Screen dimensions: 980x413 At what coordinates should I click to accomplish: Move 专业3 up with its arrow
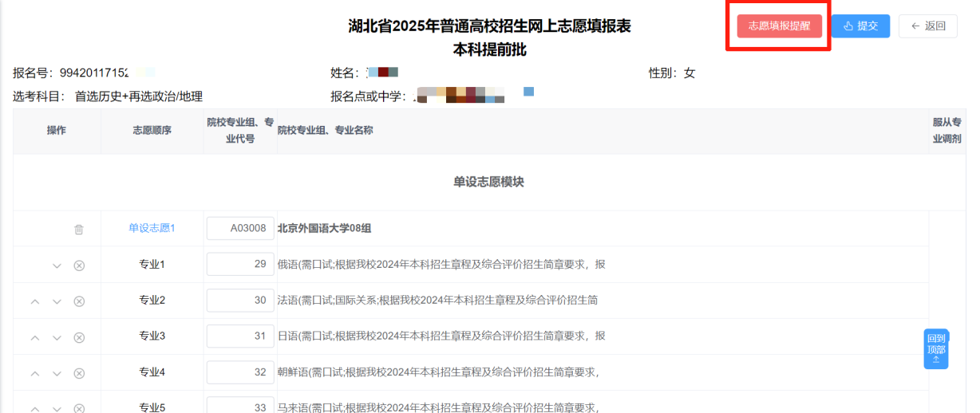click(35, 337)
